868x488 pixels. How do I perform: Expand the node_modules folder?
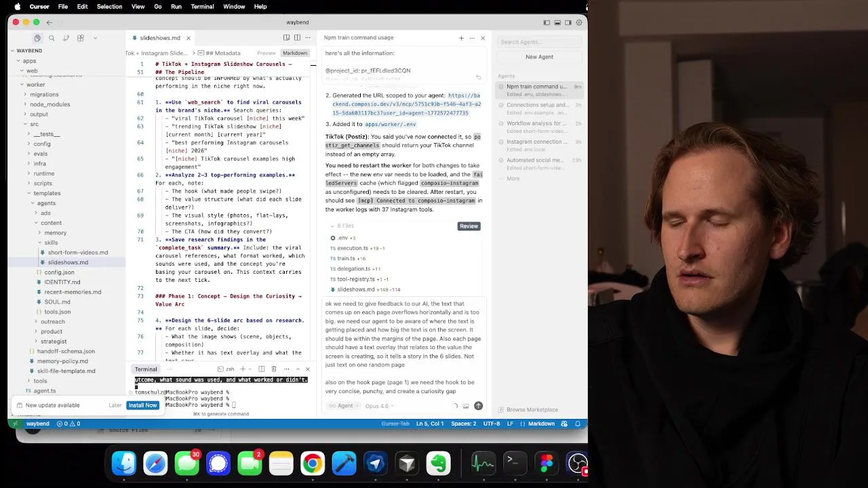pyautogui.click(x=50, y=104)
